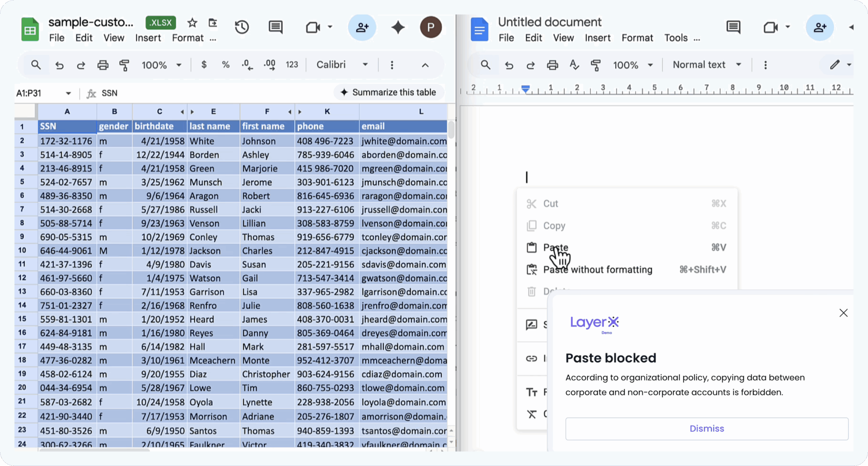Open the Format menu in Docs
The image size is (868, 466).
(637, 38)
